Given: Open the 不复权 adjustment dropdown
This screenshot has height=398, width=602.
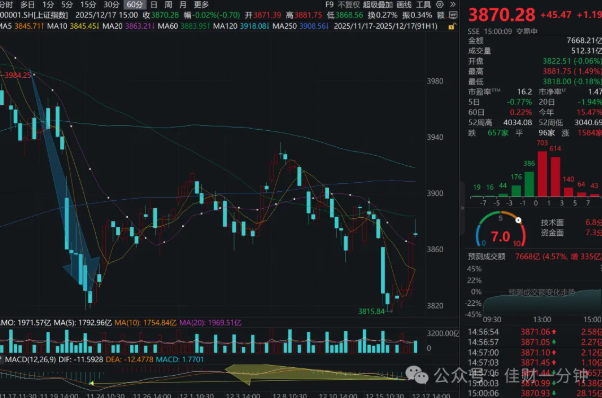Looking at the screenshot, I should point(348,5).
